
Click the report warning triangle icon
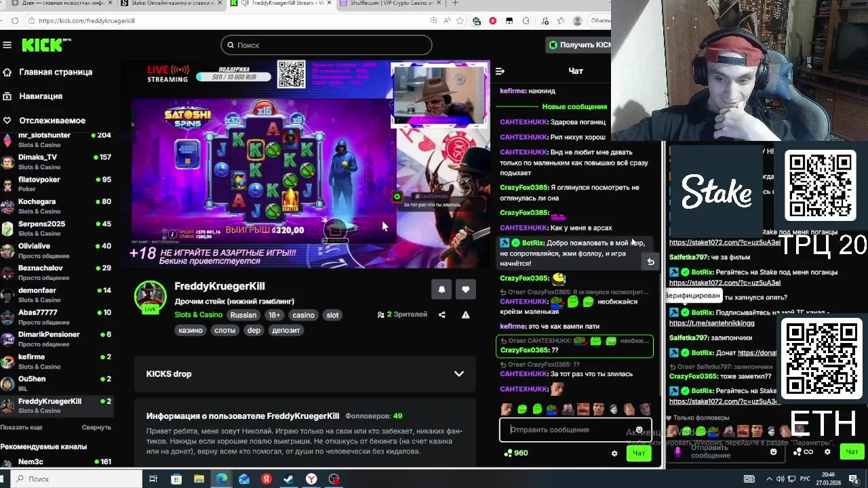coord(465,314)
